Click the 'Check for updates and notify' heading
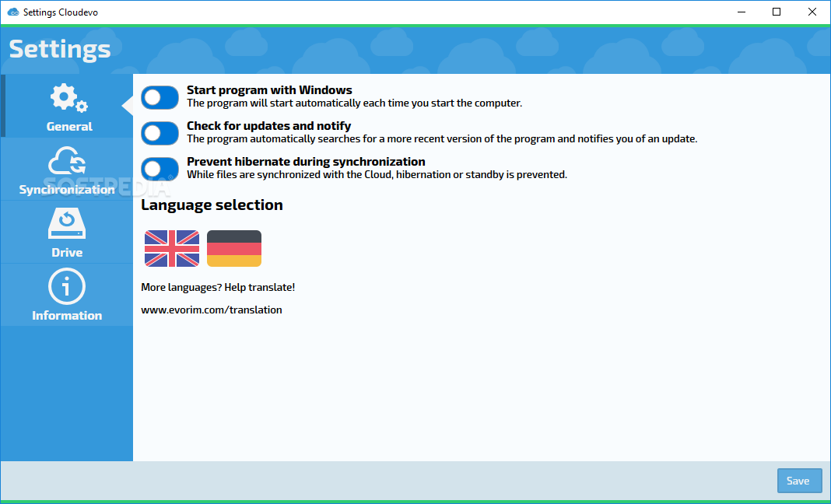Image resolution: width=831 pixels, height=504 pixels. pyautogui.click(x=268, y=125)
